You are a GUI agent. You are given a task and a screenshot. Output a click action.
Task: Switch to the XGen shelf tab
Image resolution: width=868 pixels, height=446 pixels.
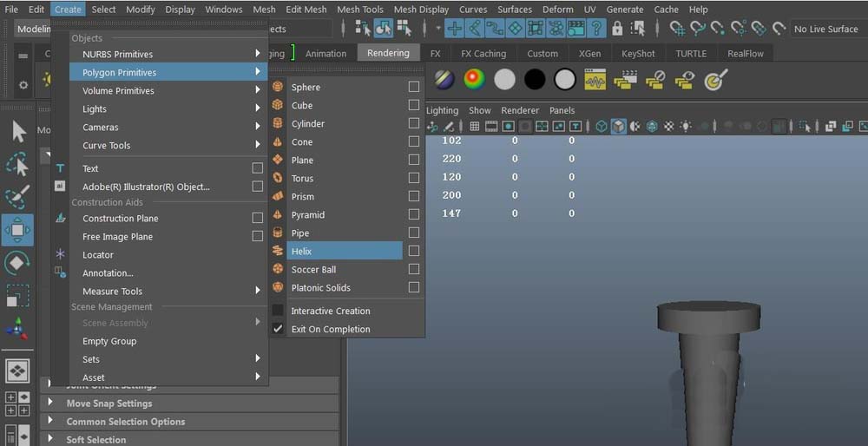[x=590, y=54]
